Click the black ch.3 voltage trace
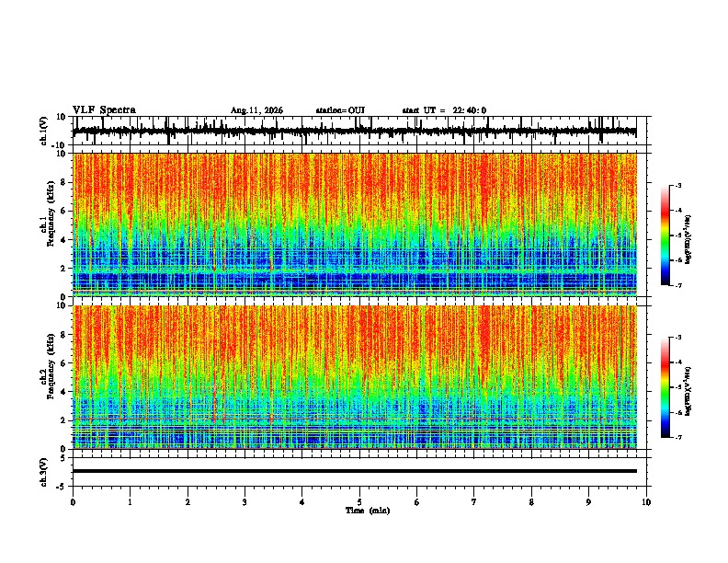Screen dimensions: 728x563 tap(354, 471)
